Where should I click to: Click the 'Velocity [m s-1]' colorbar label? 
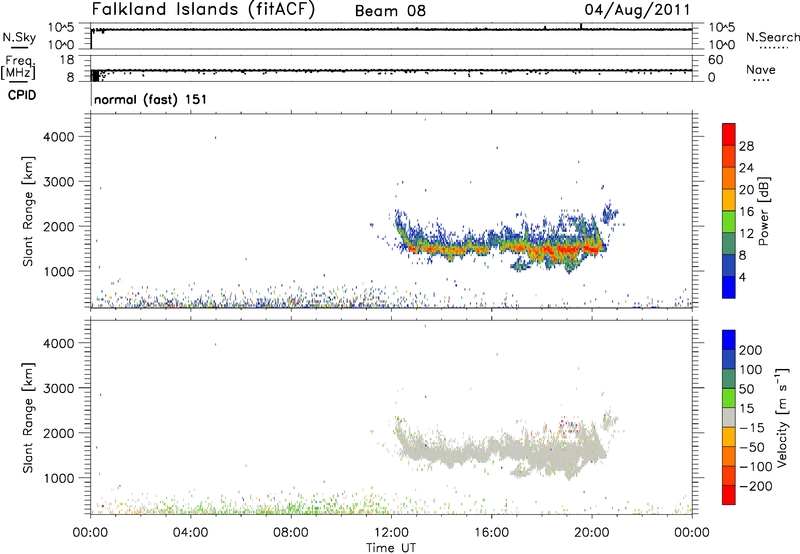point(781,417)
